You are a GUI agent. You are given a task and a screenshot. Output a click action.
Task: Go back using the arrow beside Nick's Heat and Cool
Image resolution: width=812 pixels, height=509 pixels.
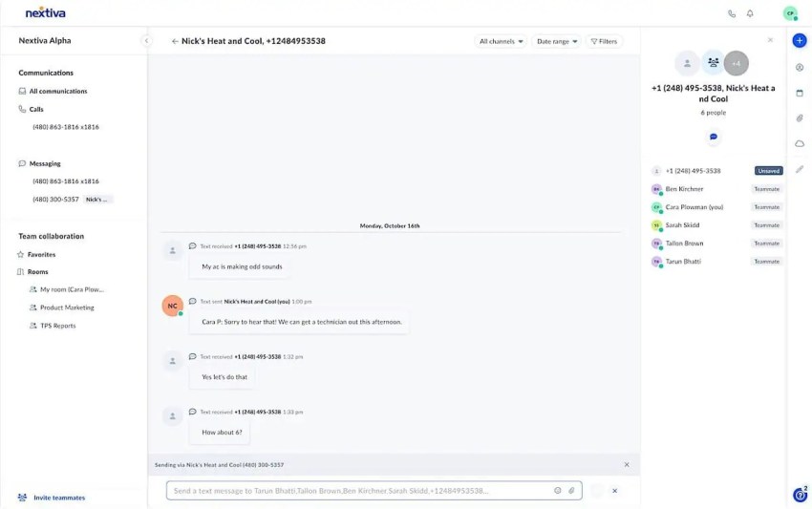(175, 41)
